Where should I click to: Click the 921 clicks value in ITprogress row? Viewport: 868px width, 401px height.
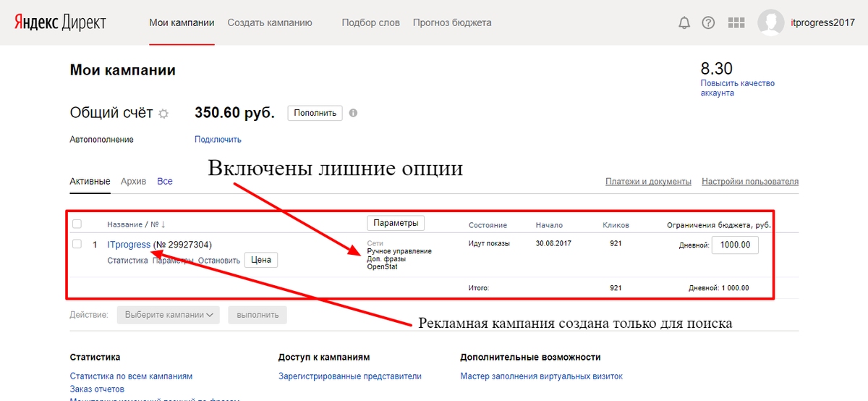point(616,243)
